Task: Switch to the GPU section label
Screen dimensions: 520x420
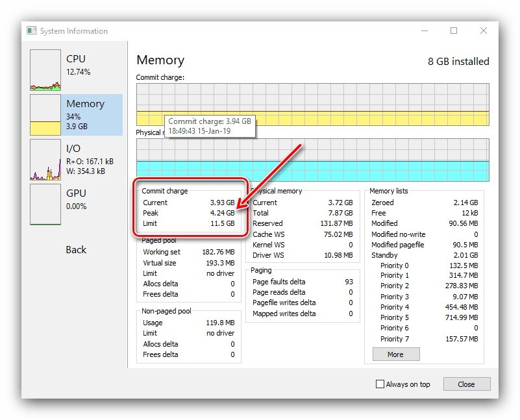Action: tap(76, 193)
